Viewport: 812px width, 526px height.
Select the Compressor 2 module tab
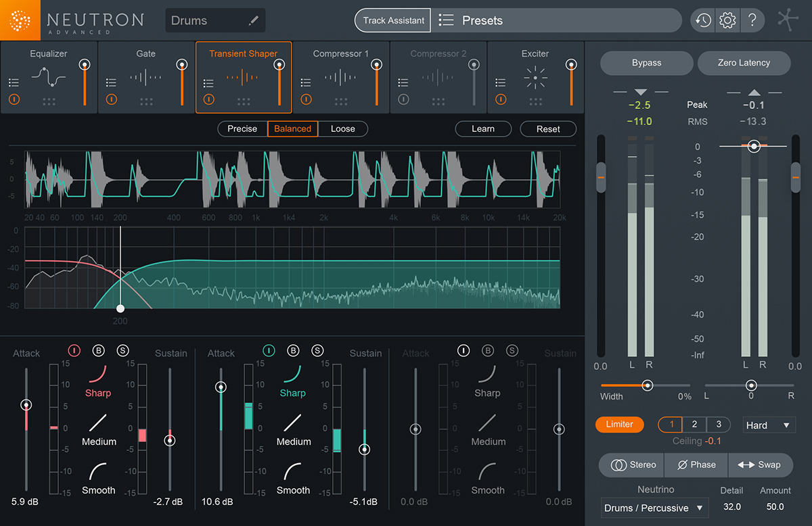[438, 77]
